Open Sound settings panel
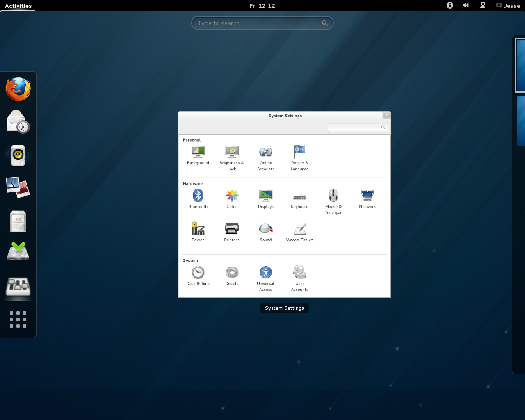This screenshot has width=525, height=420. (266, 232)
